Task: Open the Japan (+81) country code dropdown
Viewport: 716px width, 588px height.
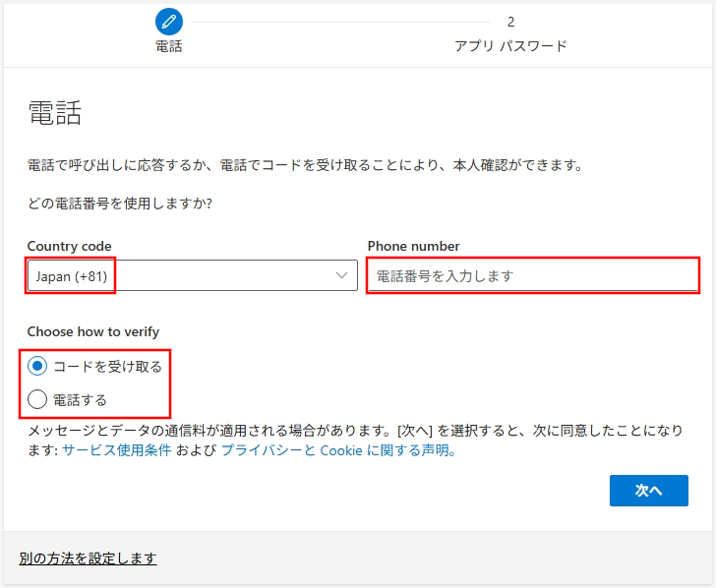Action: (x=192, y=276)
